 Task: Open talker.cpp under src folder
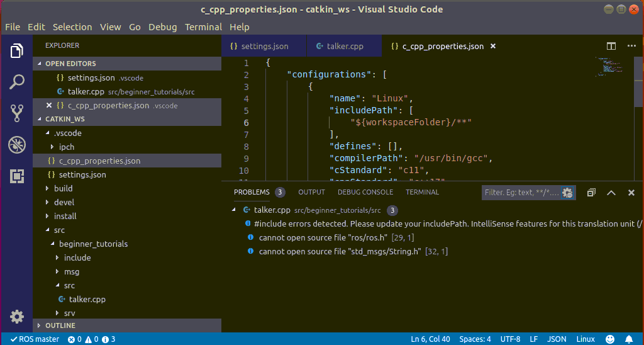coord(127,299)
